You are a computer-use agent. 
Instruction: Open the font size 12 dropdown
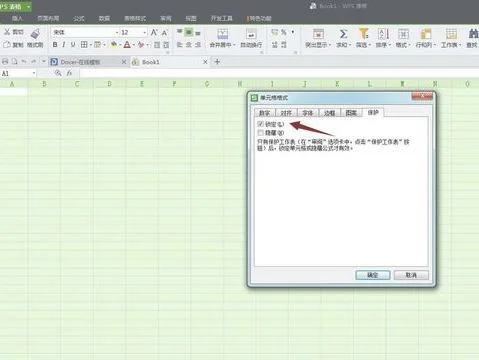tap(145, 32)
